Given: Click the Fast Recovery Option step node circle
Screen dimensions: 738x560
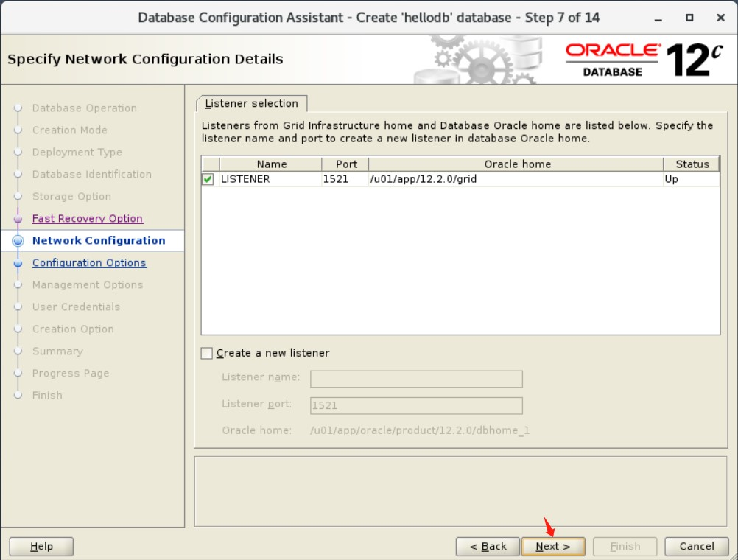Looking at the screenshot, I should 17,218.
